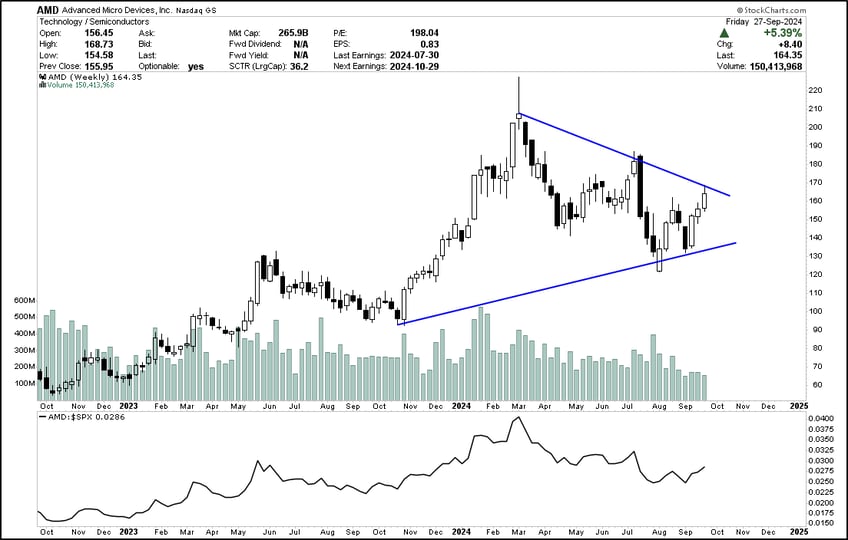Select the company name Advanced Micro Devices, Inc.
The height and width of the screenshot is (540, 848).
point(117,10)
